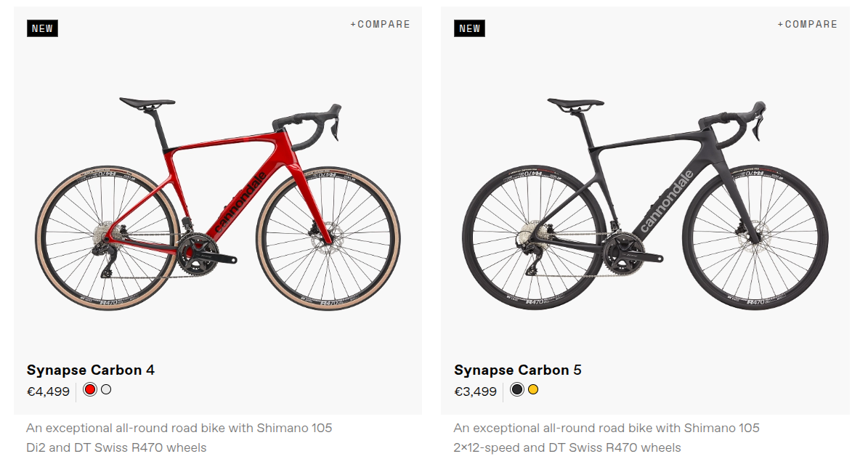The height and width of the screenshot is (467, 868).
Task: Choose white color swatch for Synapse Carbon 4
Action: tap(106, 390)
